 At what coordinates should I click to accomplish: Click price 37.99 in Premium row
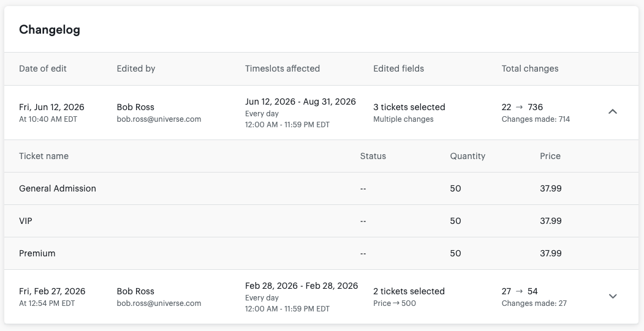(x=551, y=253)
